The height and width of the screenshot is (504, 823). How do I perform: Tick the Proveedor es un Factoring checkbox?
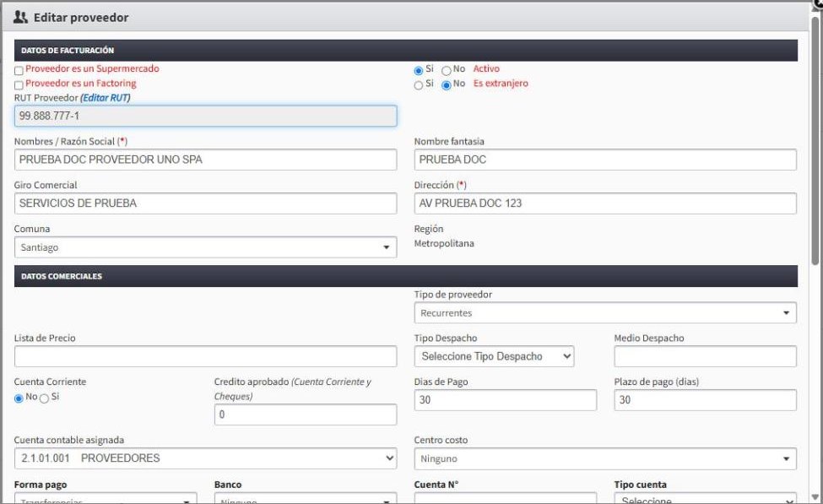19,85
